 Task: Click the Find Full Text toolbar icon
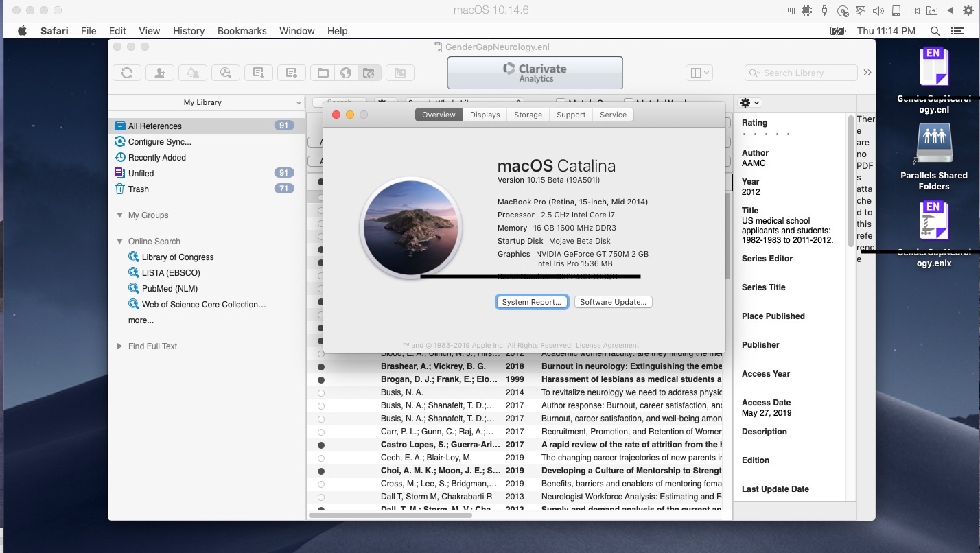click(226, 73)
